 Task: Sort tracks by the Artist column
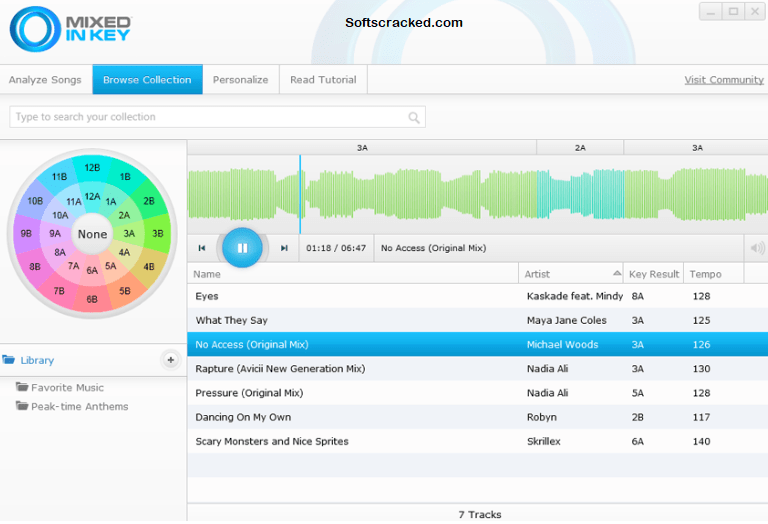pyautogui.click(x=571, y=274)
